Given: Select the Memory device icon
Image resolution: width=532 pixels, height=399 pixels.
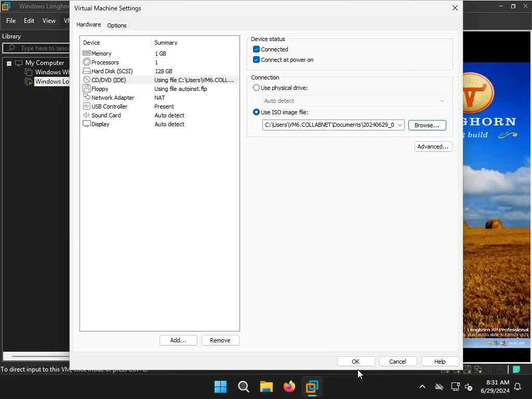Looking at the screenshot, I should click(x=87, y=54).
